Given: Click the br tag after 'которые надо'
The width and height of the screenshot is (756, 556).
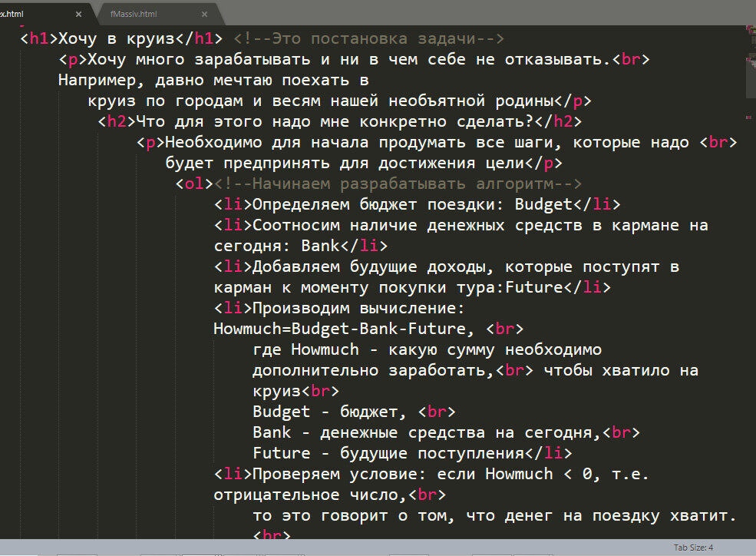Looking at the screenshot, I should click(718, 142).
